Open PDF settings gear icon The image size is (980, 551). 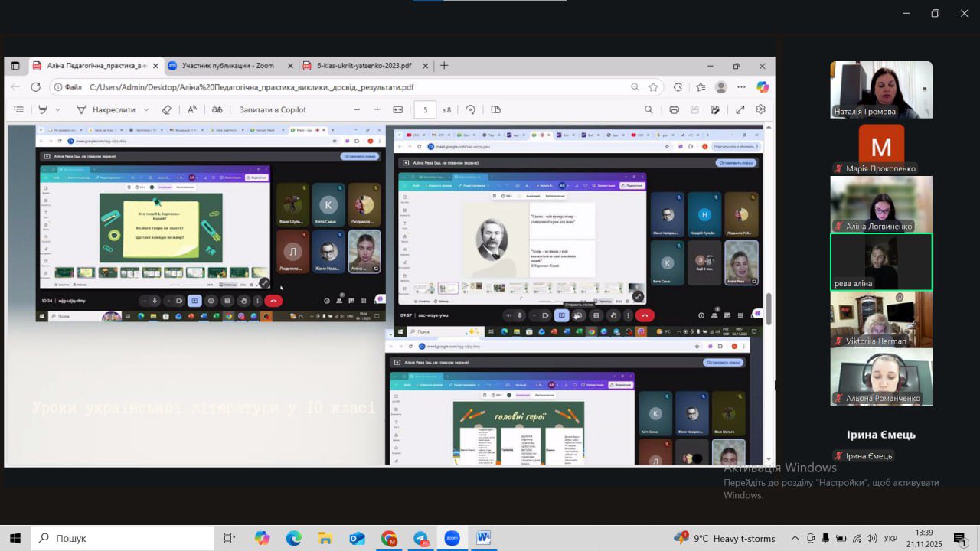point(760,109)
